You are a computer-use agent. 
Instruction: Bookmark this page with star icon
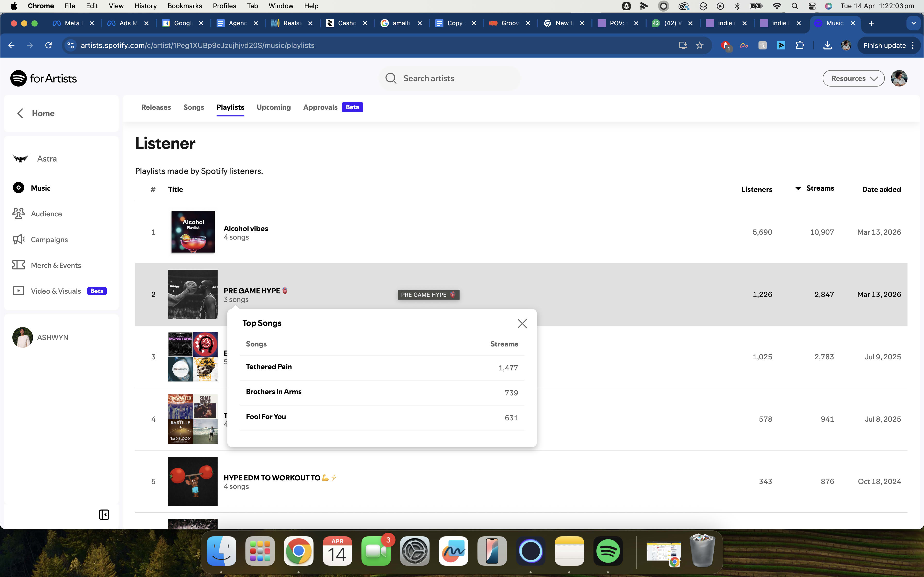click(699, 45)
